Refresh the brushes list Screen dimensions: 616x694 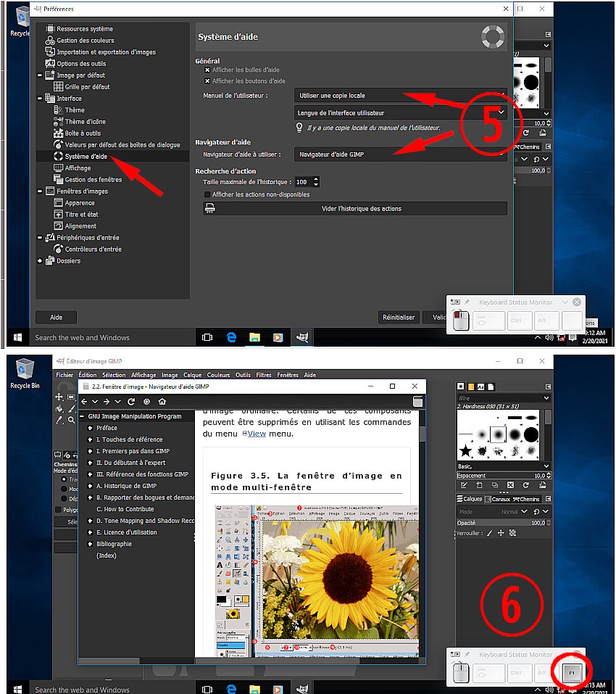pyautogui.click(x=526, y=485)
